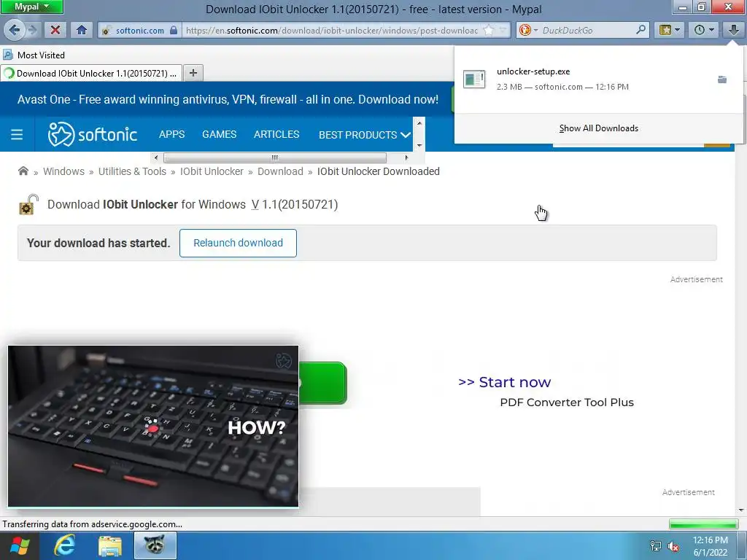Screen dimensions: 747x560
Task: Click the softonic logo
Action: pyautogui.click(x=93, y=134)
